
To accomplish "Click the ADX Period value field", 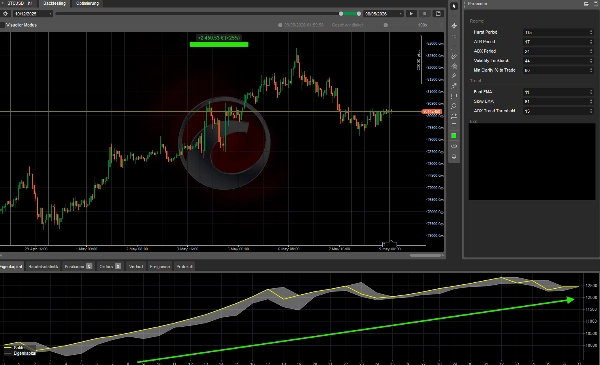I will 558,51.
